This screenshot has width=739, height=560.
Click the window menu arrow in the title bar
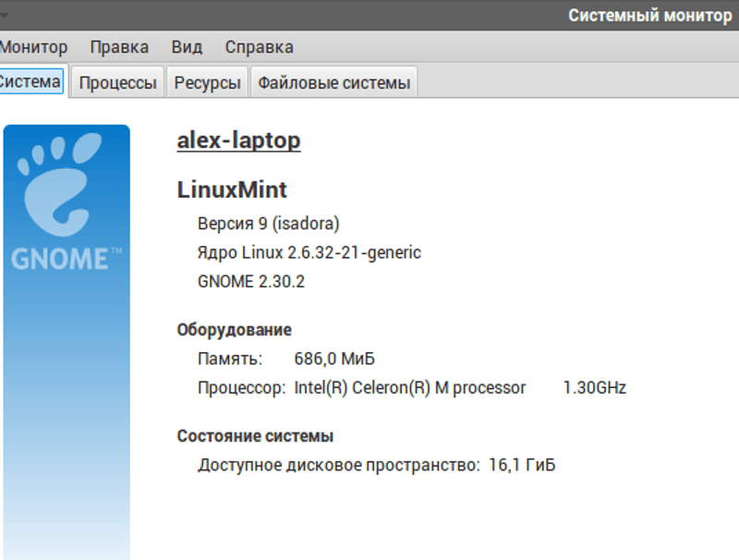tap(4, 15)
